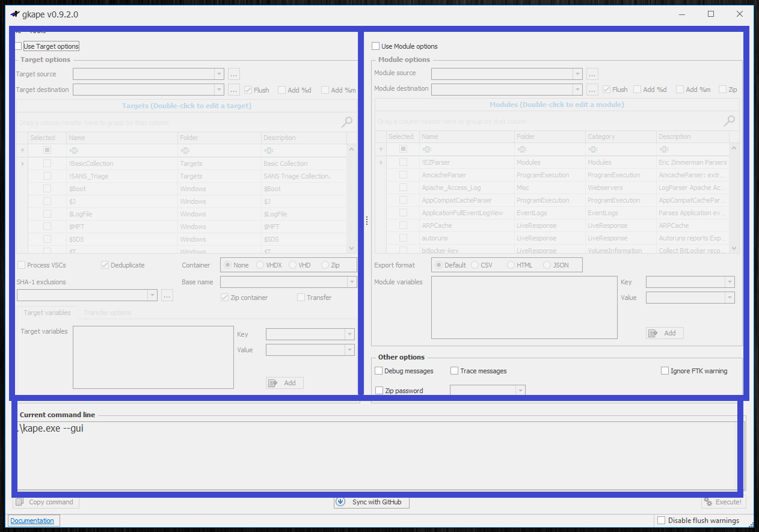Image resolution: width=759 pixels, height=532 pixels.
Task: Select the AmcacheParser module row
Action: [552, 175]
